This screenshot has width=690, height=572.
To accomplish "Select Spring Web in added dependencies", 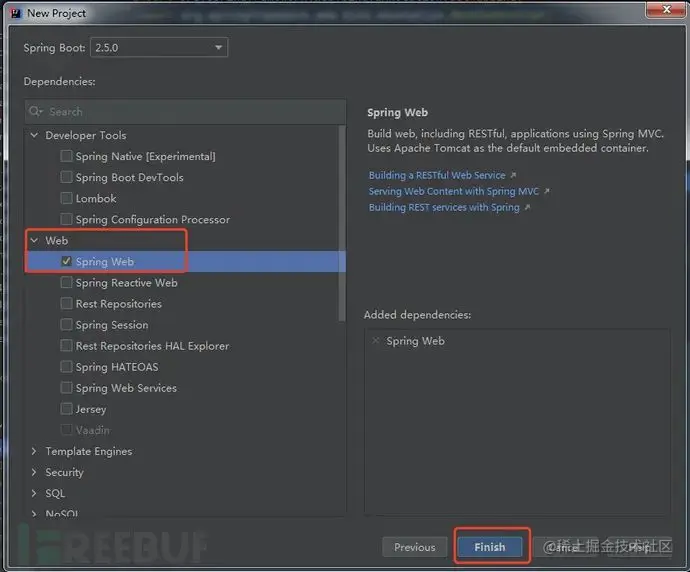I will click(x=415, y=341).
